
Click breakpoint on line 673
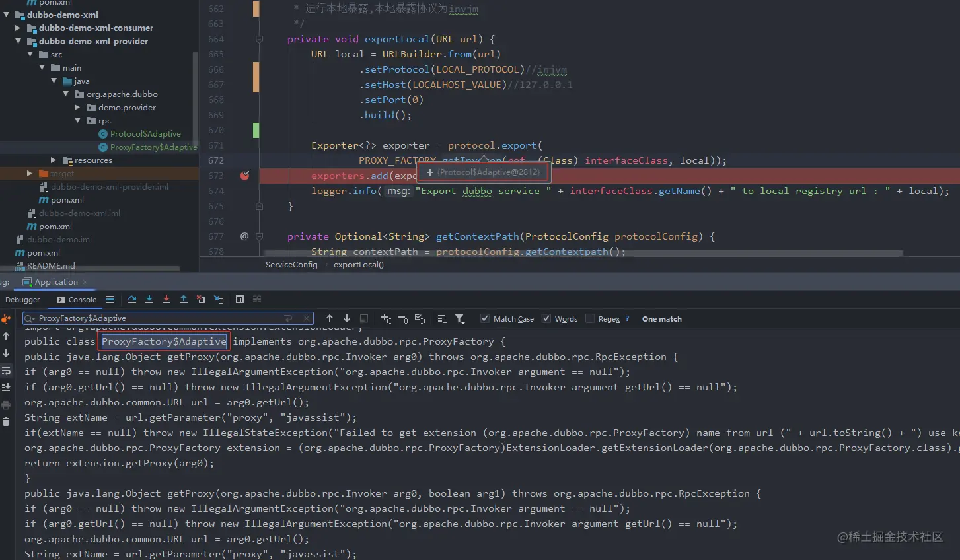(244, 176)
